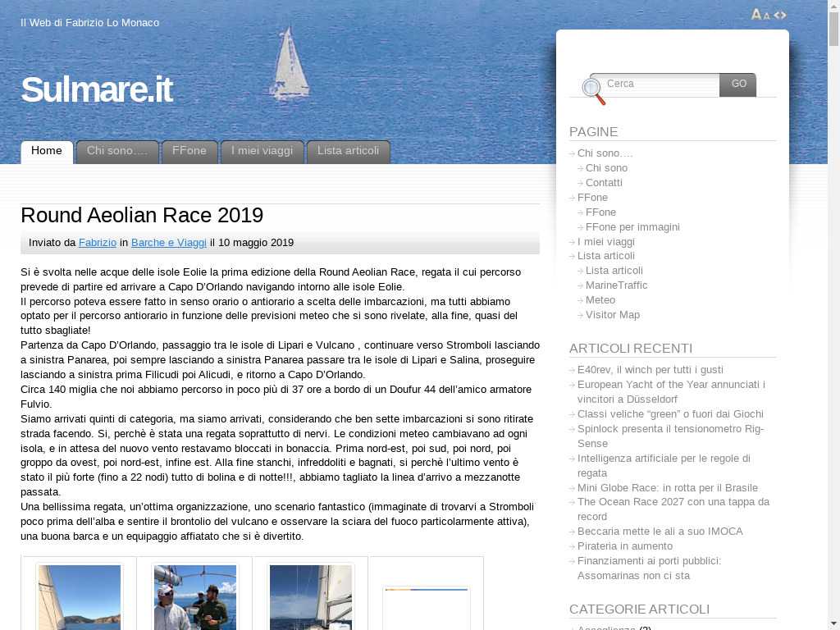Open MarineTraffic in the Pagine sidebar
840x630 pixels.
coord(616,285)
